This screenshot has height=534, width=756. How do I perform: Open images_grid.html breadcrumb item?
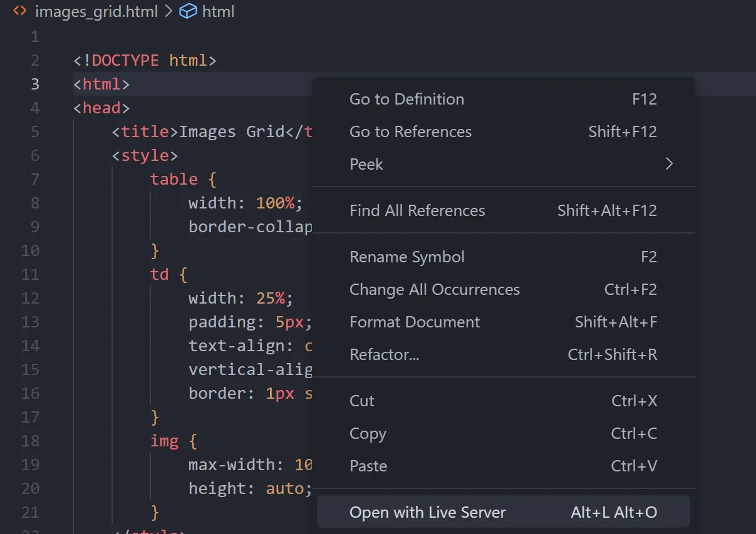[96, 11]
